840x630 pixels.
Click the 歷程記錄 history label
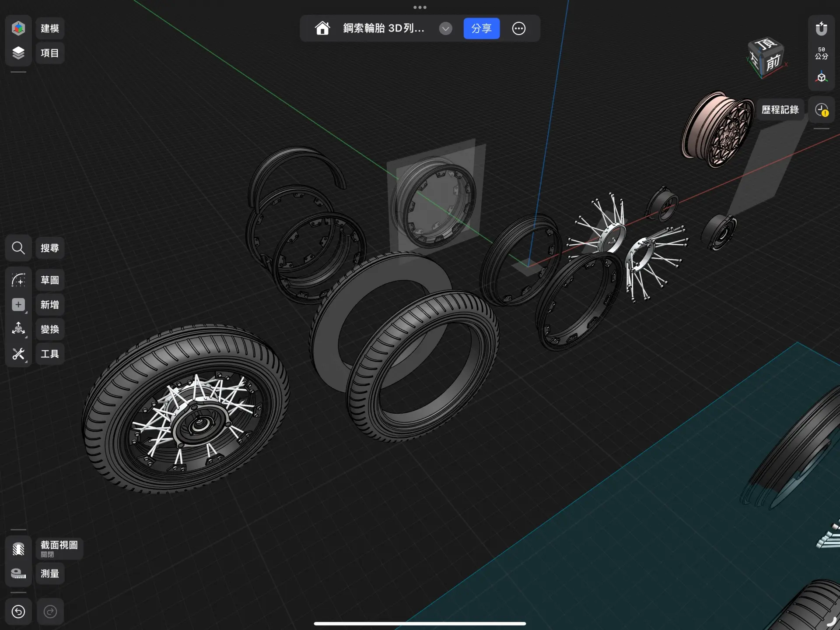coord(780,110)
